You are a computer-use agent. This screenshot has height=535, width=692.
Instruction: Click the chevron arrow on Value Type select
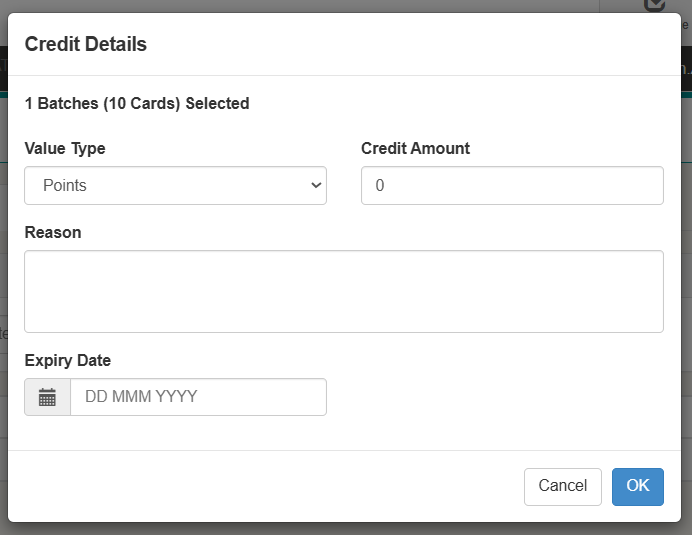(316, 185)
